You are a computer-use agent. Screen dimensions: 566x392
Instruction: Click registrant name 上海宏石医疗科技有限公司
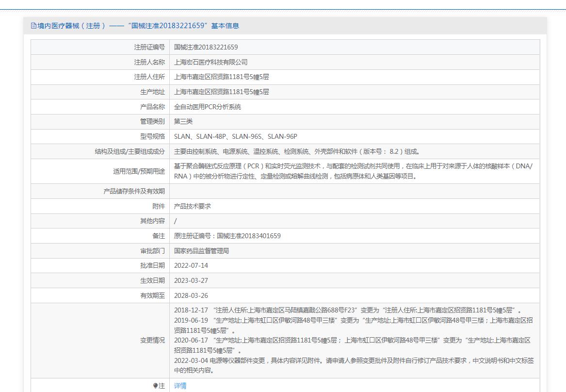210,62
